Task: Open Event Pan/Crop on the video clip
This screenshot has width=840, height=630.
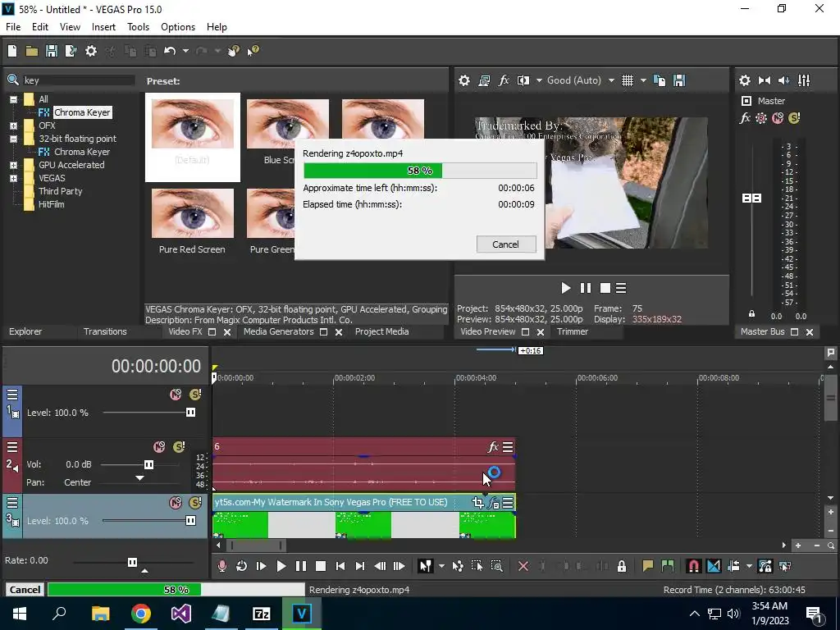Action: (477, 503)
